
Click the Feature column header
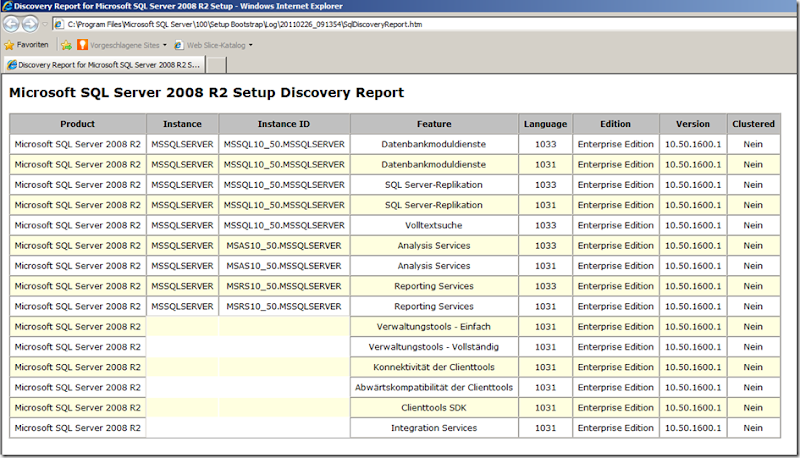point(434,124)
